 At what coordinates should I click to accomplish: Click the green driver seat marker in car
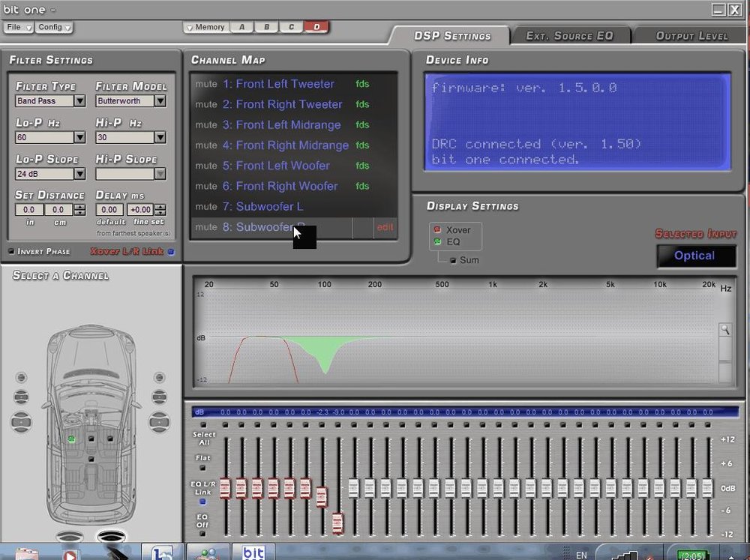[71, 439]
